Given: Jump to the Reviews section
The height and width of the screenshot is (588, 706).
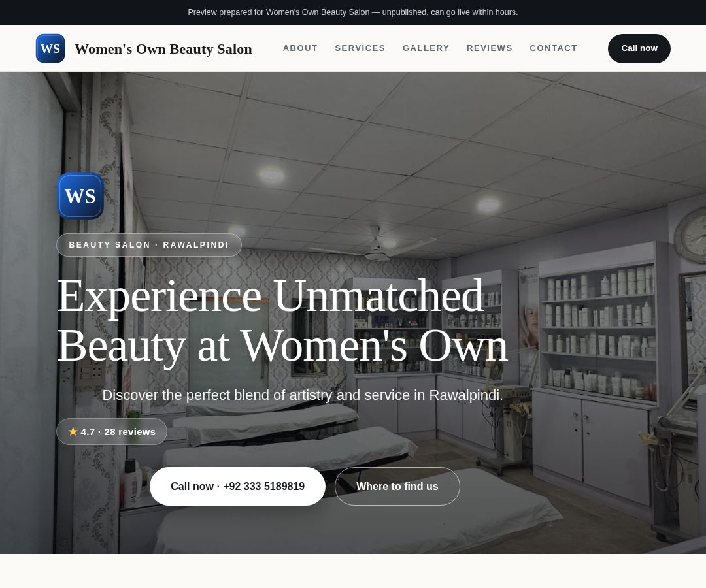Looking at the screenshot, I should tap(490, 48).
